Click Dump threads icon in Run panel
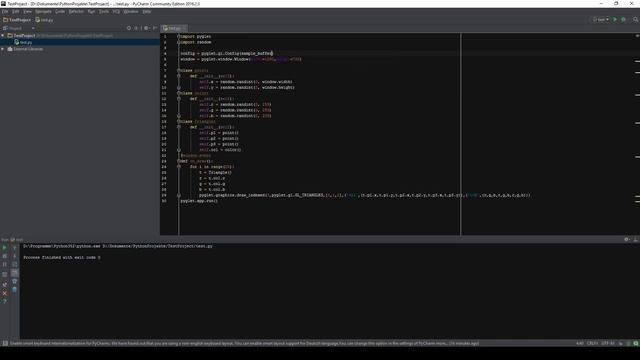This screenshot has width=640, height=360. pos(4,274)
